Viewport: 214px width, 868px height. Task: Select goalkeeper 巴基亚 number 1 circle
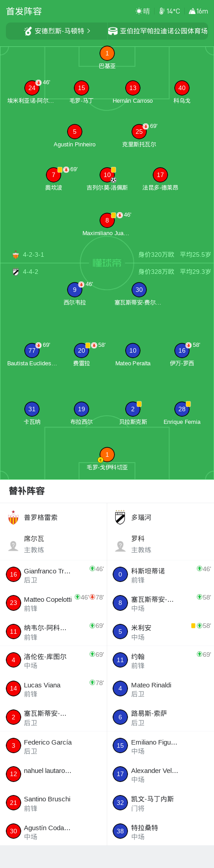[107, 54]
